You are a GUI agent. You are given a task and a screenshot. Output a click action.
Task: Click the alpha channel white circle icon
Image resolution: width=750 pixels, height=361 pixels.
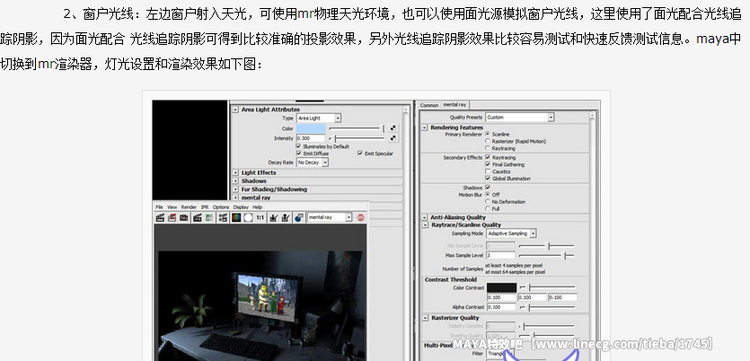tap(248, 218)
